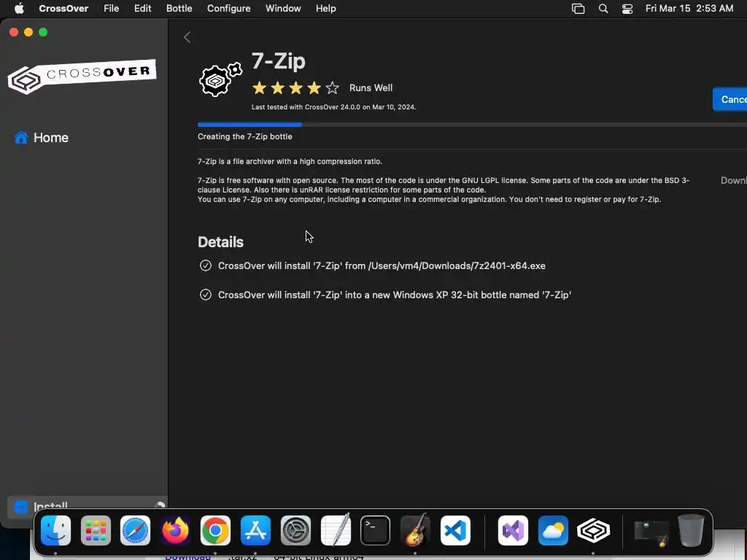Open Safari from the Dock
747x560 pixels.
135,530
